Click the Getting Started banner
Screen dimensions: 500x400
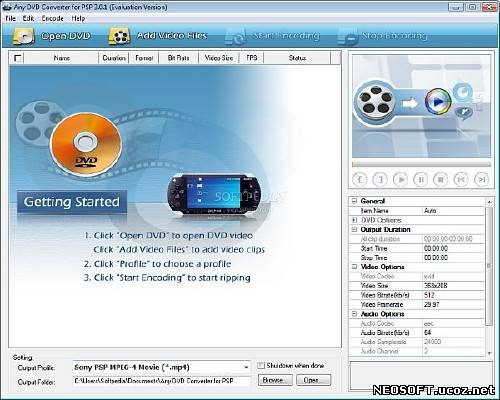pyautogui.click(x=72, y=202)
